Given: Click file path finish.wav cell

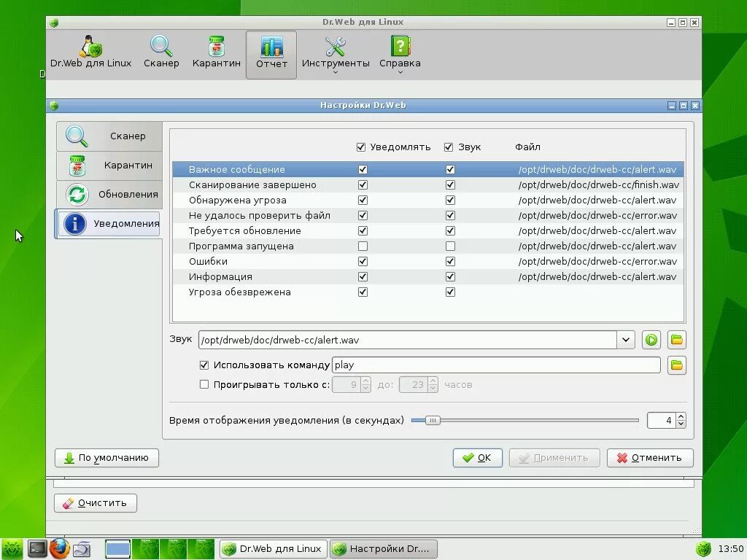Looking at the screenshot, I should point(599,184).
